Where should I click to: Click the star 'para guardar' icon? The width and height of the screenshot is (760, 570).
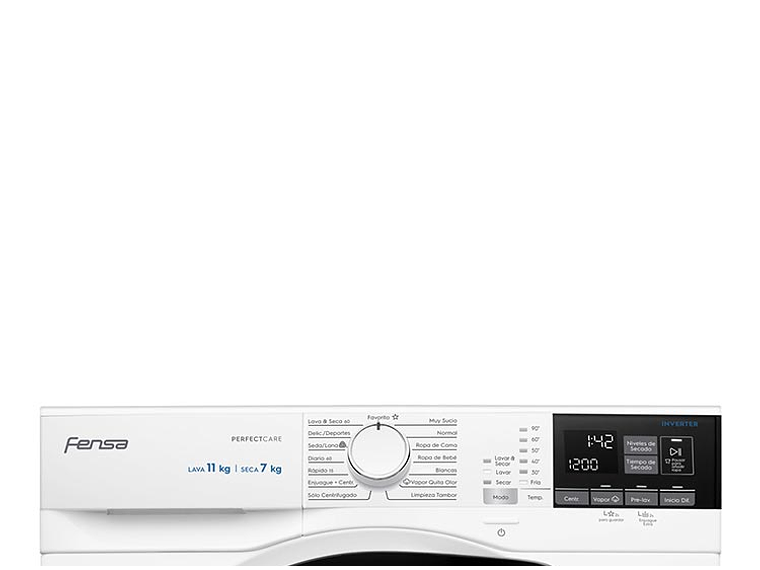[x=610, y=514]
